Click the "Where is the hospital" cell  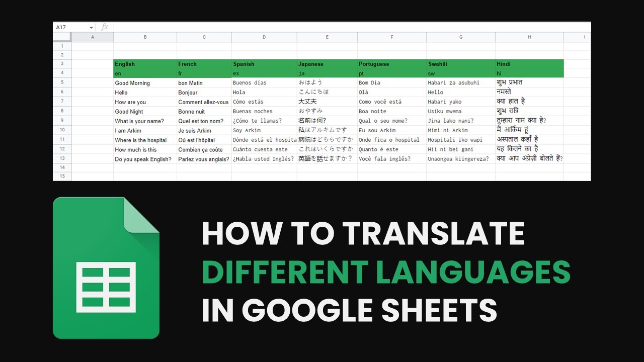click(x=145, y=140)
